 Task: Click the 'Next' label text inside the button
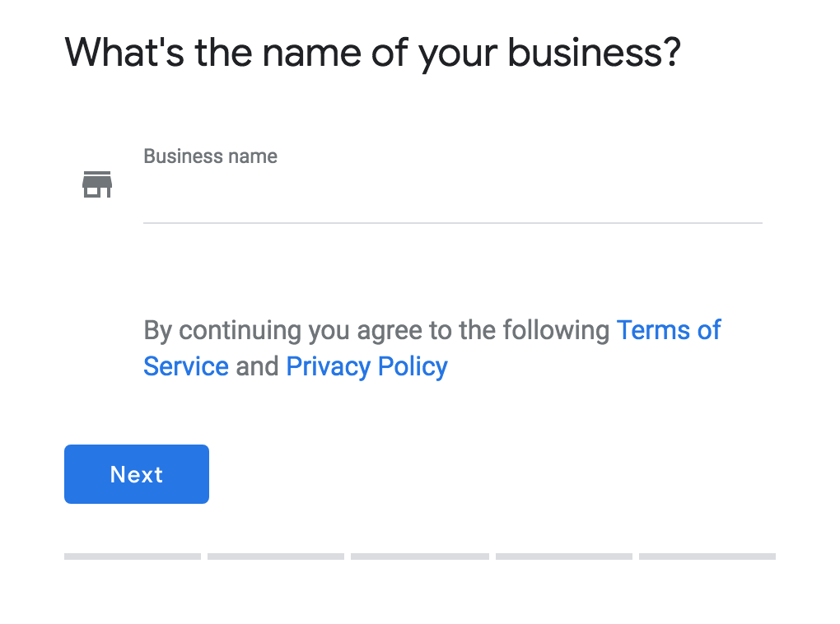(x=137, y=474)
